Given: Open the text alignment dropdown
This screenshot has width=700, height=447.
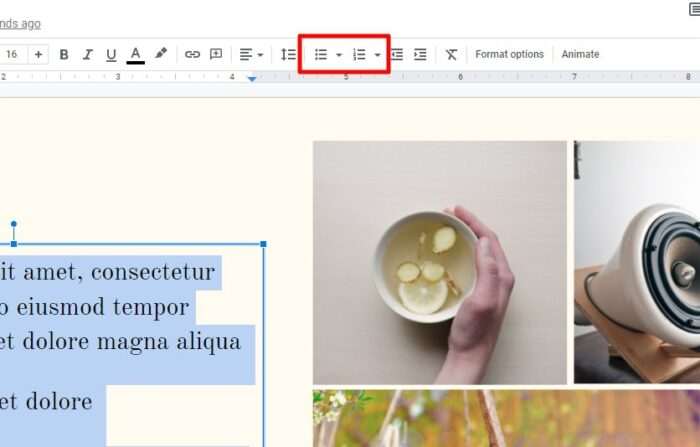Looking at the screenshot, I should tap(251, 54).
